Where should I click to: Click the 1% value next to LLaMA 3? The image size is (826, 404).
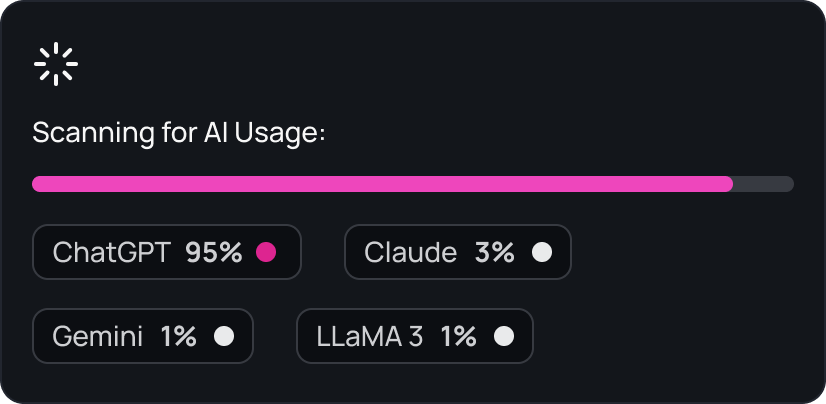(x=459, y=336)
